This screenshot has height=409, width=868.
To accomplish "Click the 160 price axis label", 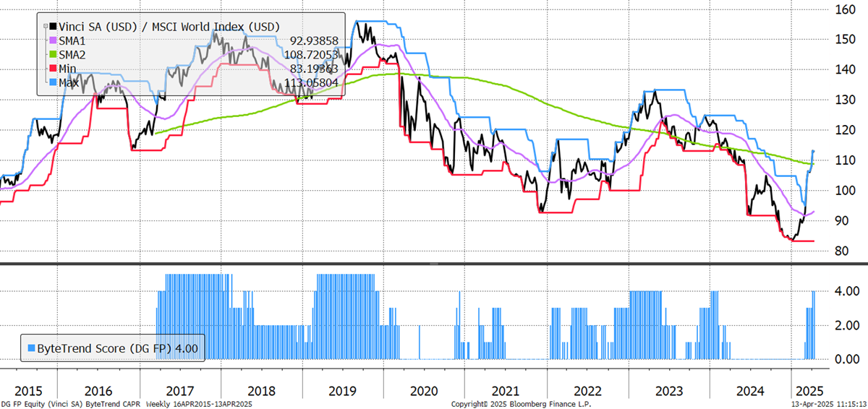I will (846, 10).
